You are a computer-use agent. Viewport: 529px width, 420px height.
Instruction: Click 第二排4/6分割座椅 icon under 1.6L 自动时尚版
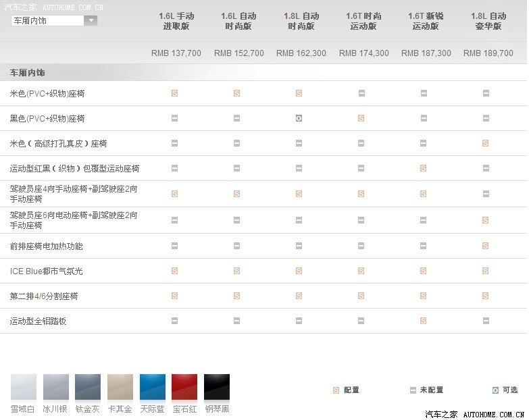click(237, 296)
